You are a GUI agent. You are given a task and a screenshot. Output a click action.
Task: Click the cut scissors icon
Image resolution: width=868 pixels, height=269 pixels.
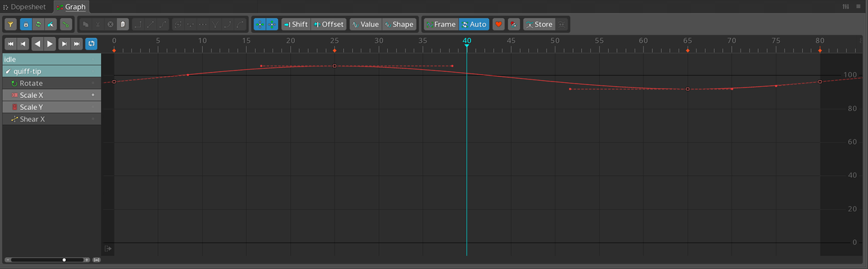(x=98, y=24)
